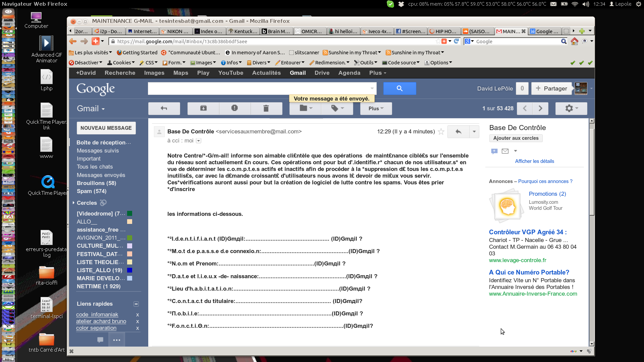Open YouTube in Google top bar
The image size is (644, 362).
point(231,73)
